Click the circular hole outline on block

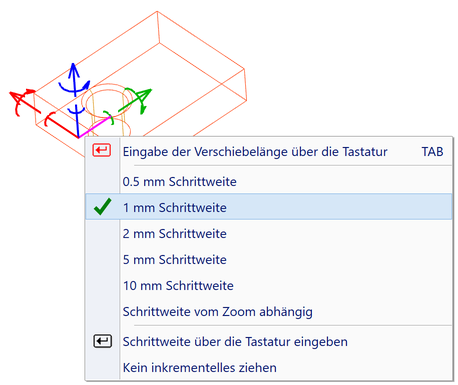pos(107,100)
